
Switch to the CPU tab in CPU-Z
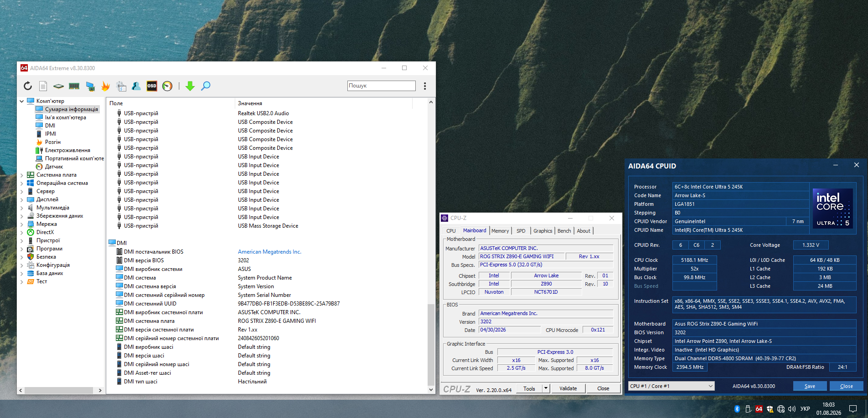point(451,231)
